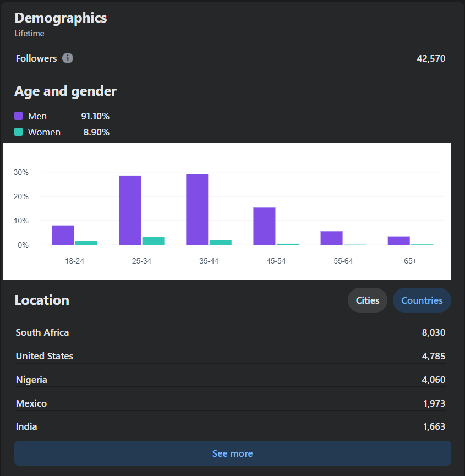Switch location view to Cities
The image size is (465, 476).
click(368, 300)
